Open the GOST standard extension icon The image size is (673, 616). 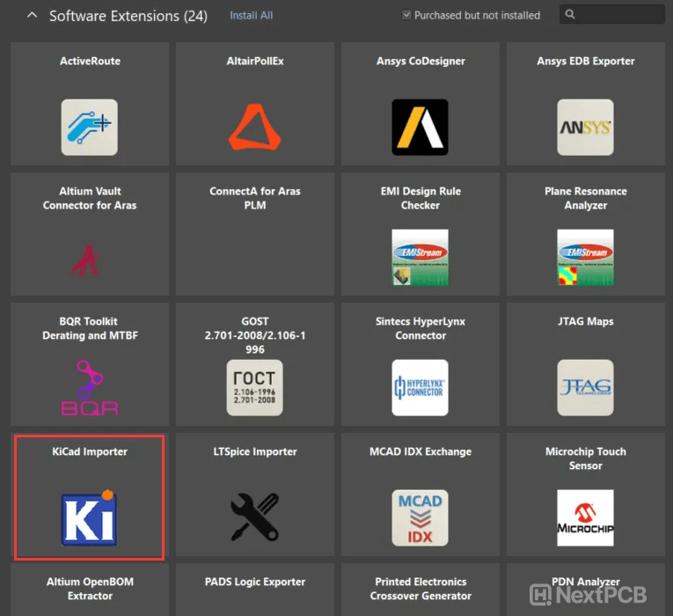[x=254, y=388]
